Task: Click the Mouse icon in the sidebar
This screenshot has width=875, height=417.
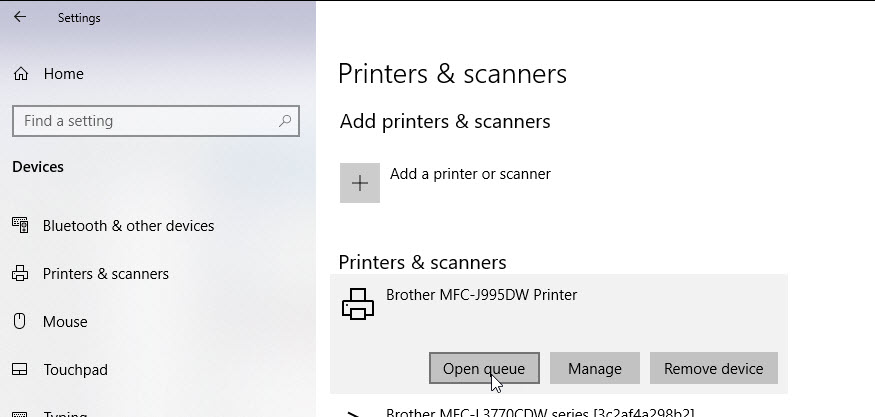Action: [x=20, y=322]
